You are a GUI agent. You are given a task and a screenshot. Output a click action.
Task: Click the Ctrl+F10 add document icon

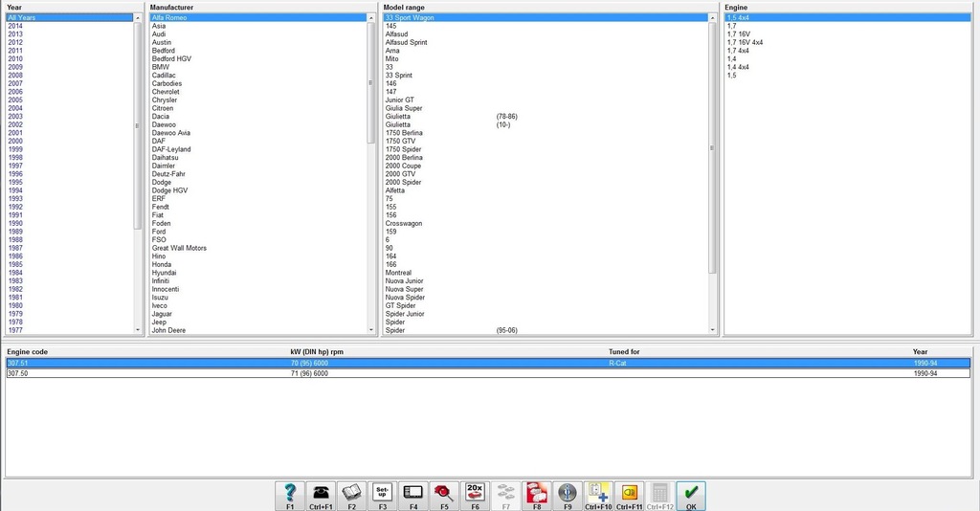pos(598,496)
